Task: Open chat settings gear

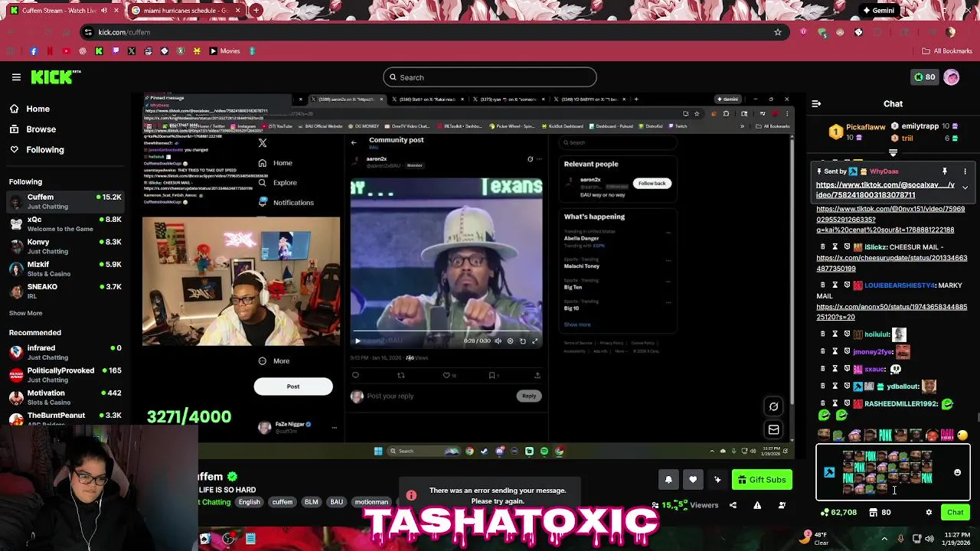Action: [929, 513]
